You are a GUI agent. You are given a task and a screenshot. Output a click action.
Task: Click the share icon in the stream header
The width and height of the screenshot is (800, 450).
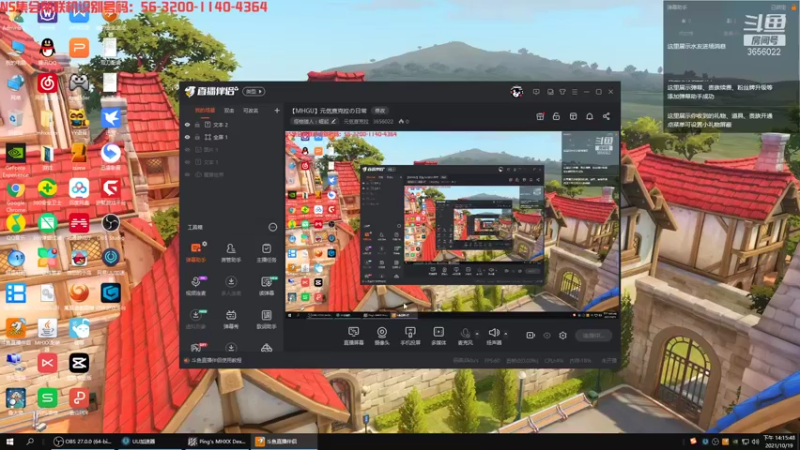coord(606,116)
